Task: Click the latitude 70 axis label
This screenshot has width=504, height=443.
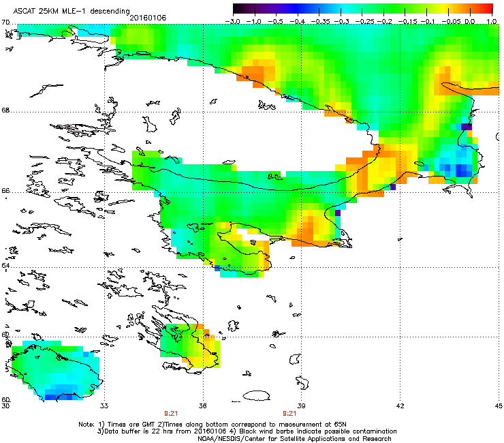Action: click(5, 22)
